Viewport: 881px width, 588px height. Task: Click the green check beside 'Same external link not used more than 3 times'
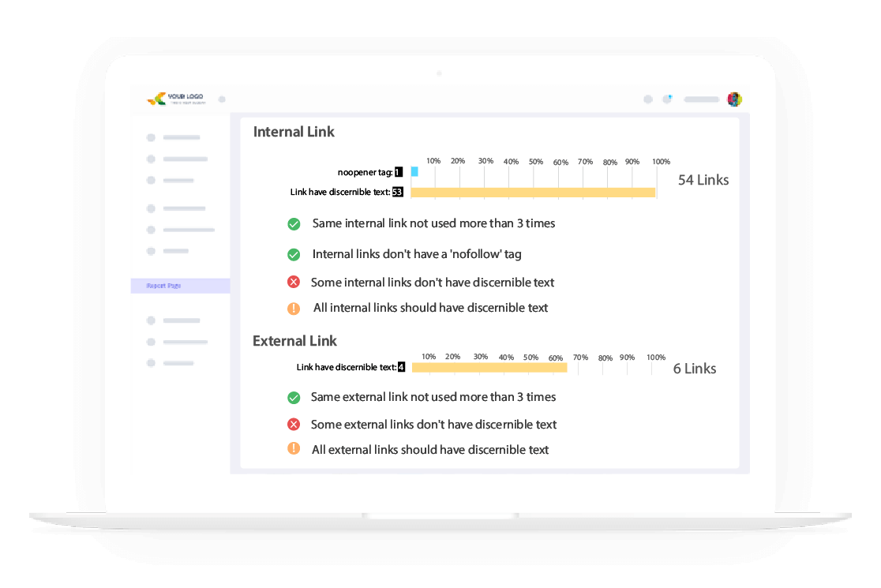(x=294, y=397)
